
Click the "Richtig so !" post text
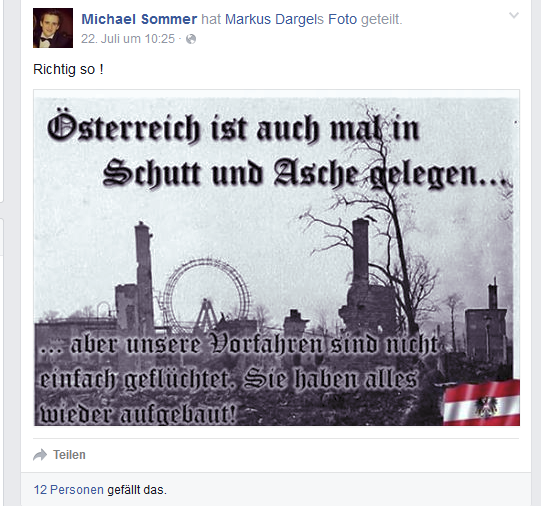tap(68, 69)
